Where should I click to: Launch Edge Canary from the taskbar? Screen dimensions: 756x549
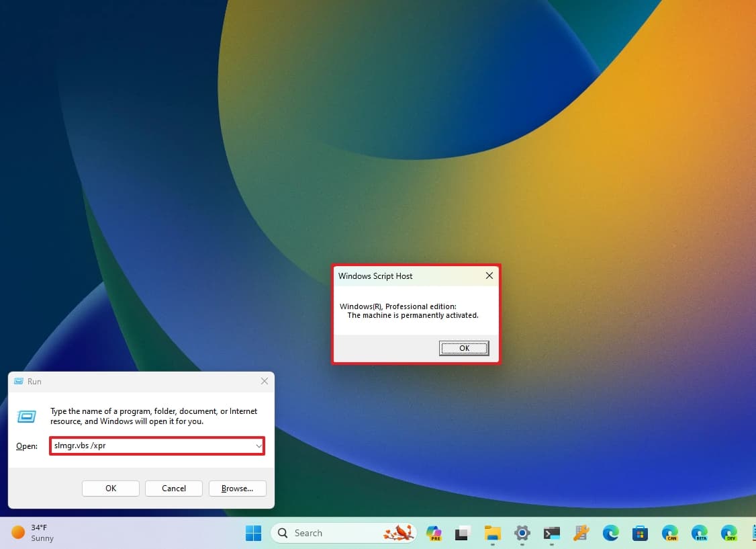669,533
